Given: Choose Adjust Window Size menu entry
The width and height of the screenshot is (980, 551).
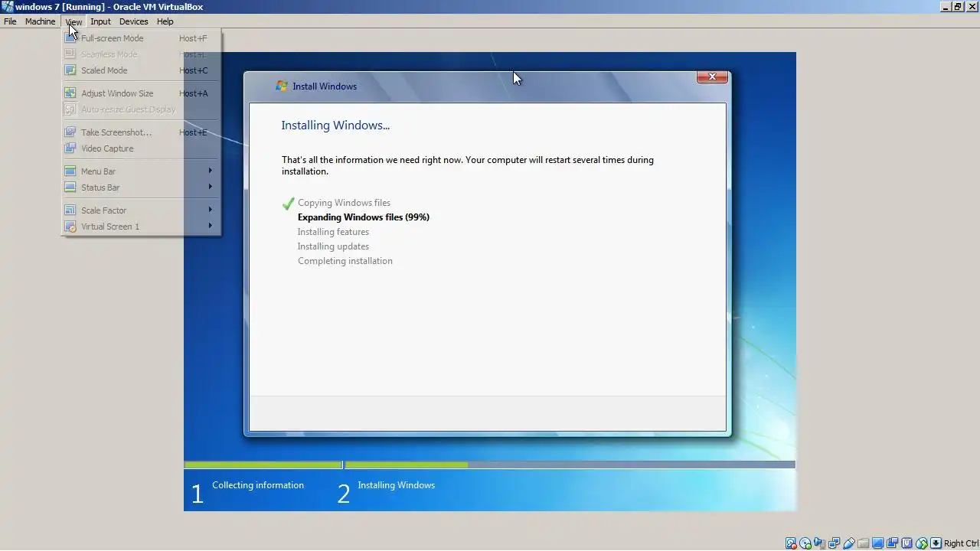Looking at the screenshot, I should tap(142, 93).
